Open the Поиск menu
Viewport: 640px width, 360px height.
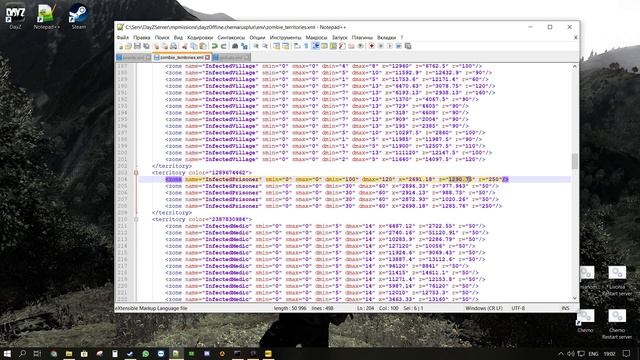(162, 38)
